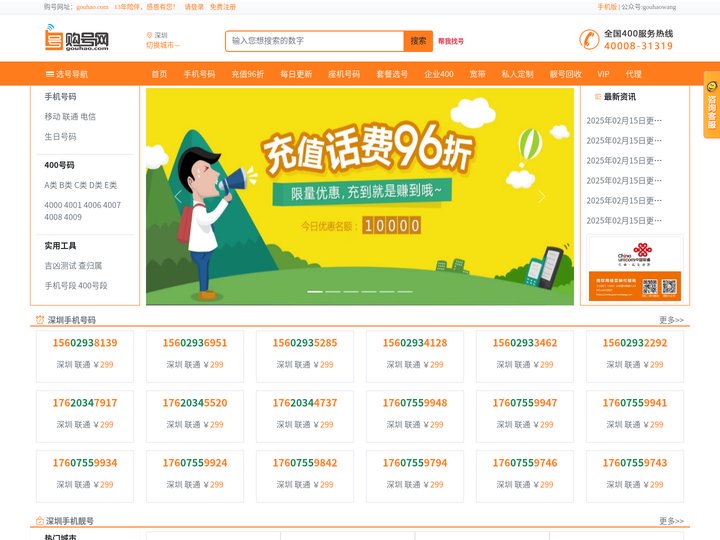Screen dimensions: 720x540
Task: Open the 座机号码 nav item
Action: 344,74
